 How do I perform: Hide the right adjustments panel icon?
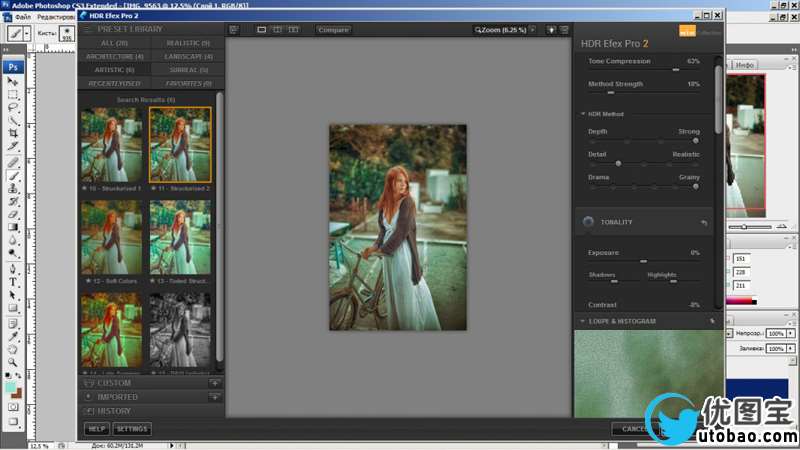coord(564,30)
